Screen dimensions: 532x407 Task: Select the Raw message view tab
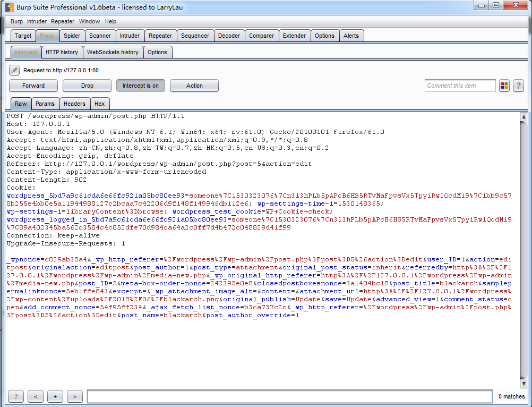pos(21,104)
